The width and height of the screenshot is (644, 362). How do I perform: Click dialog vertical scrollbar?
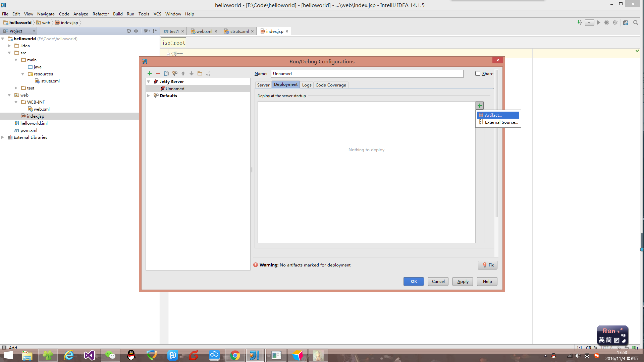[496, 144]
